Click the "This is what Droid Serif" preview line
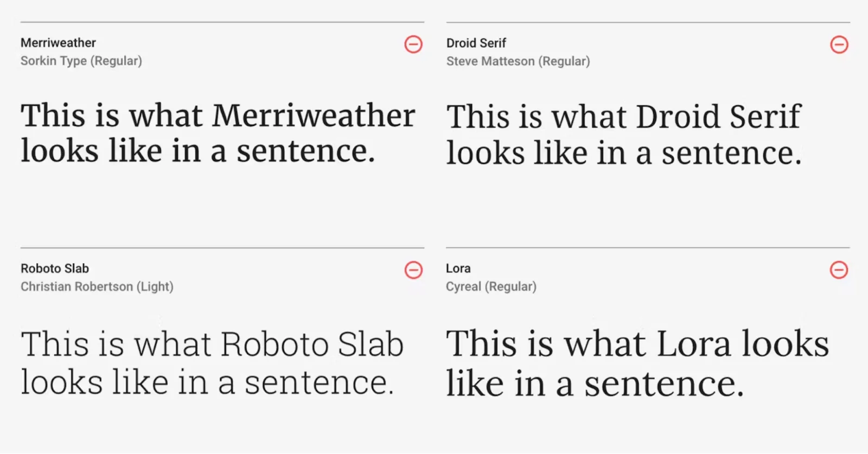The width and height of the screenshot is (868, 454). point(623,117)
